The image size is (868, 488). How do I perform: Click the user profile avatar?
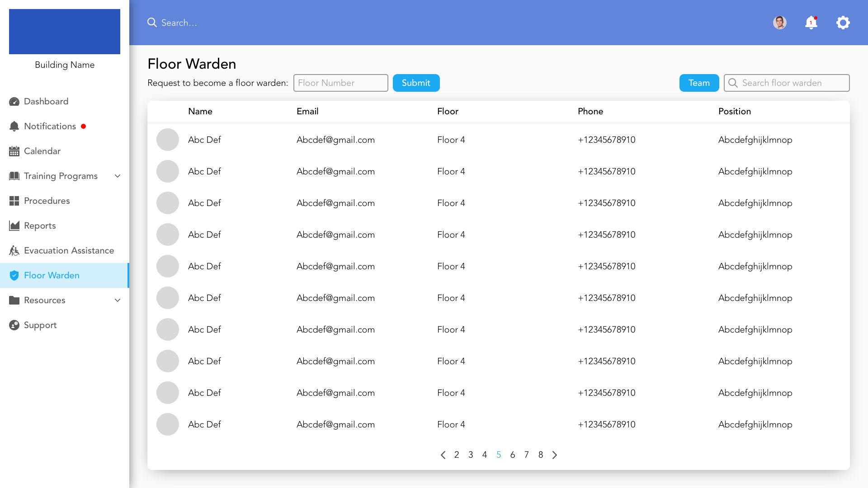coord(779,23)
